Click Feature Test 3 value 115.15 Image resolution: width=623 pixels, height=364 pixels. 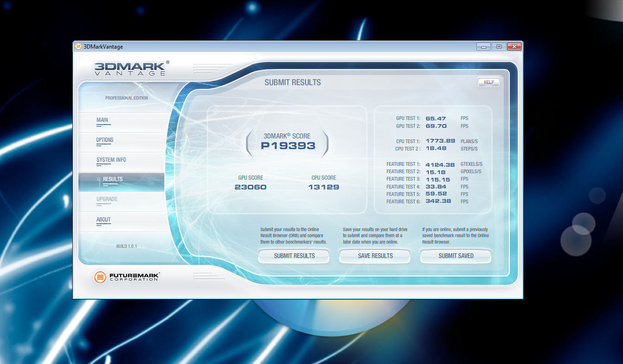click(438, 179)
